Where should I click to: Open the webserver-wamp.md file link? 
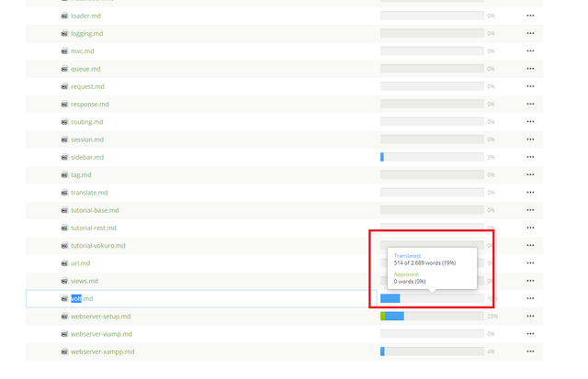point(101,334)
